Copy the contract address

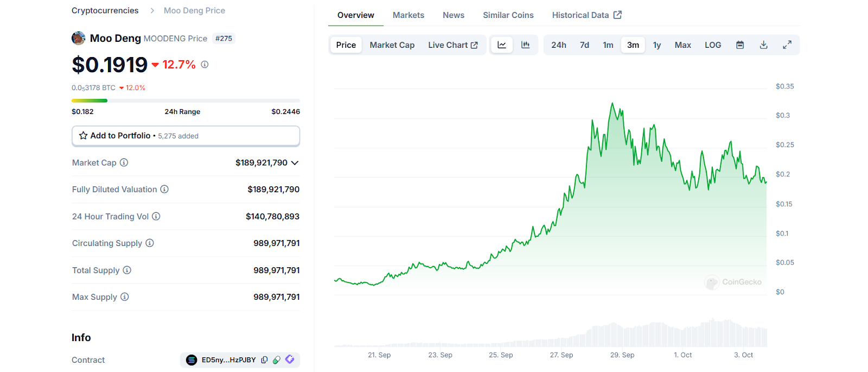[x=264, y=360]
